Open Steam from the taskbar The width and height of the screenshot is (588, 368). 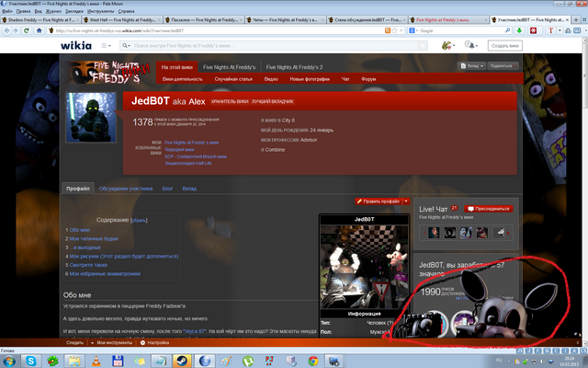pos(182,362)
